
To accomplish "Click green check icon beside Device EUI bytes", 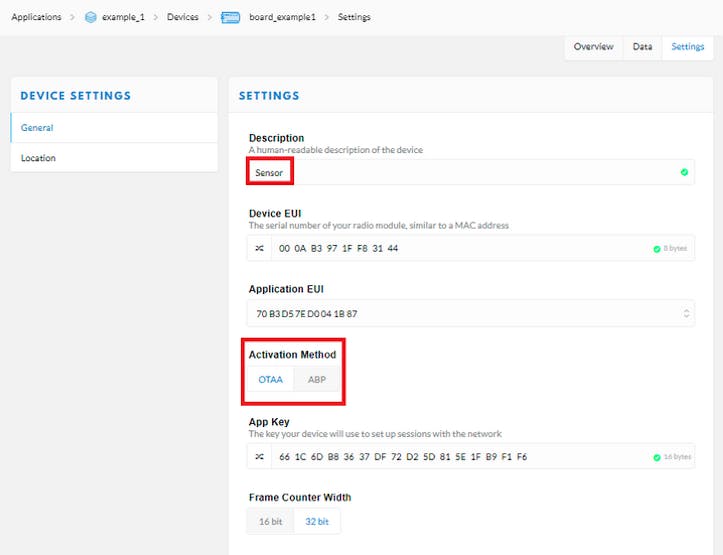I will click(x=657, y=249).
